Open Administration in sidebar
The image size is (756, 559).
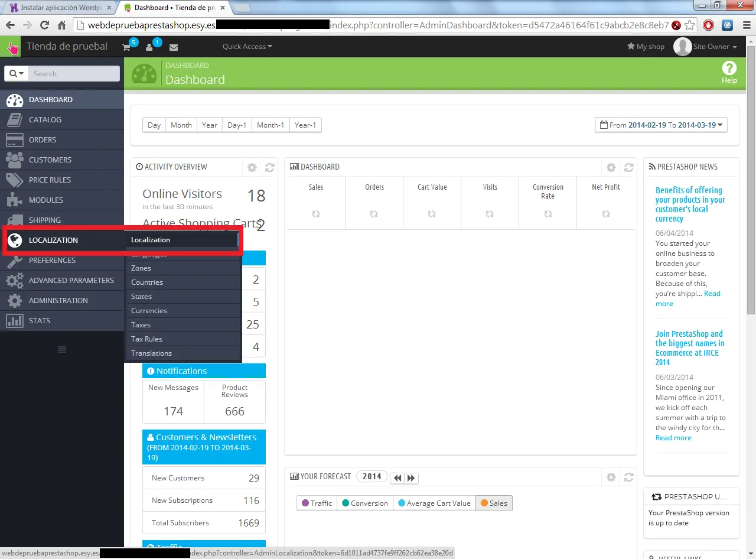pos(62,300)
